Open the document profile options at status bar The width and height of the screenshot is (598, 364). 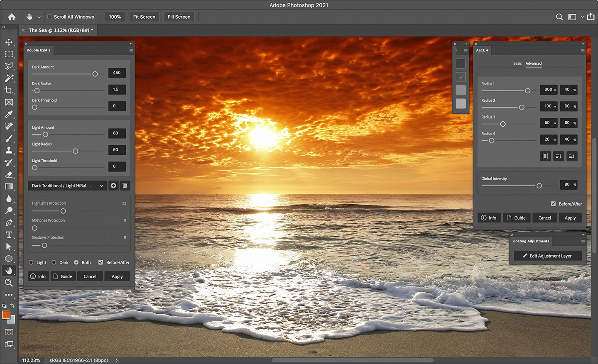coord(117,360)
